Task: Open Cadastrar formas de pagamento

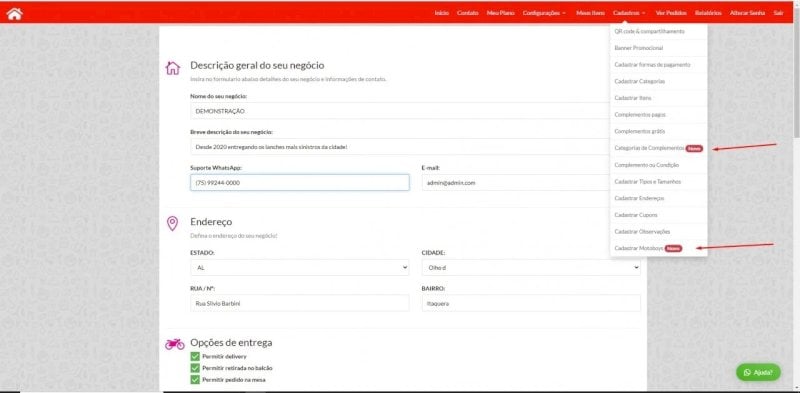Action: coord(658,65)
